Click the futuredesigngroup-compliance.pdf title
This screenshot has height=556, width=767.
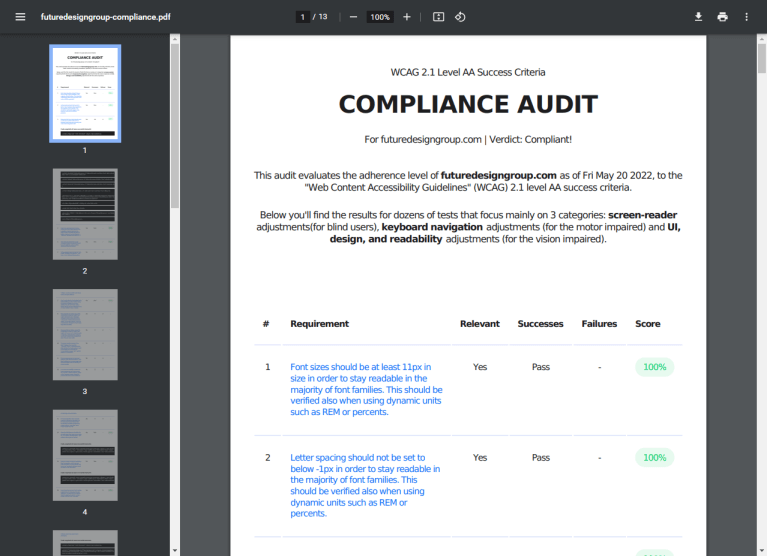[99, 17]
